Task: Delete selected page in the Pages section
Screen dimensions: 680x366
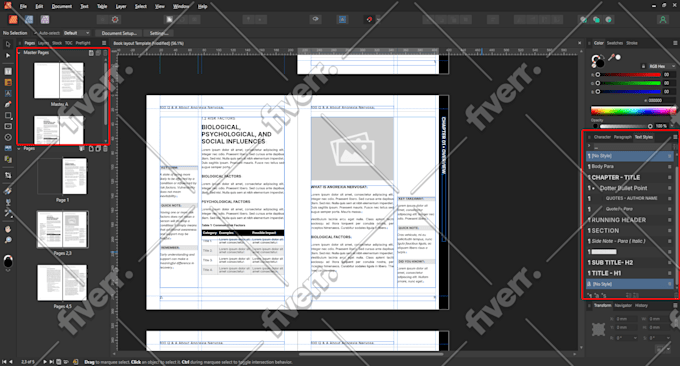Action: 105,148
